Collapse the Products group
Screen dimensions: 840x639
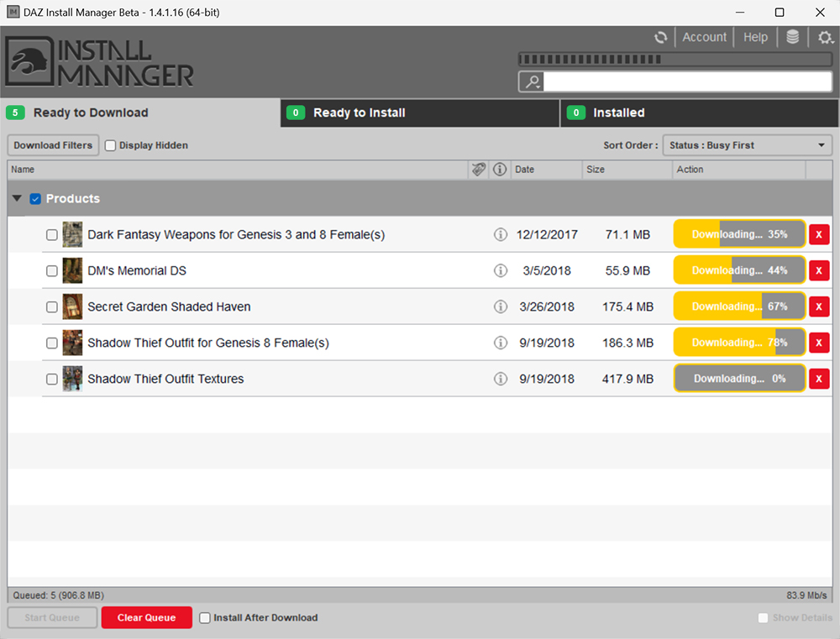click(x=18, y=199)
